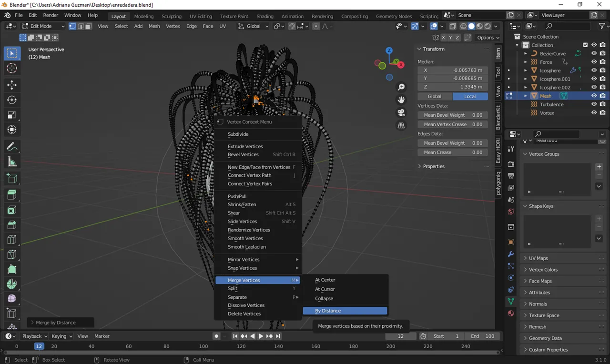The width and height of the screenshot is (610, 364).
Task: Activate the Move tool
Action: 12,85
